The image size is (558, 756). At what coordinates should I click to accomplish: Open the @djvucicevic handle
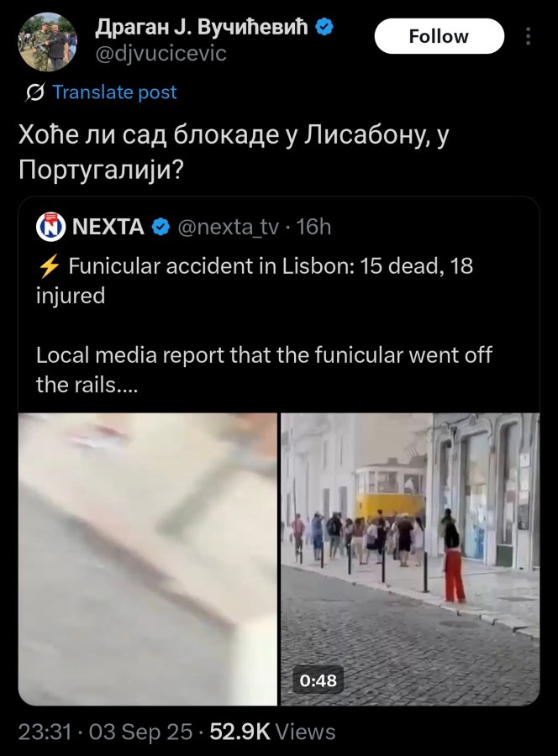[x=161, y=54]
